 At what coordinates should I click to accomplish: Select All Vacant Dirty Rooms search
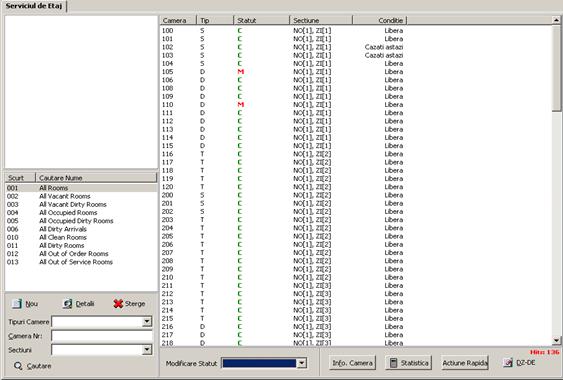[x=73, y=204]
